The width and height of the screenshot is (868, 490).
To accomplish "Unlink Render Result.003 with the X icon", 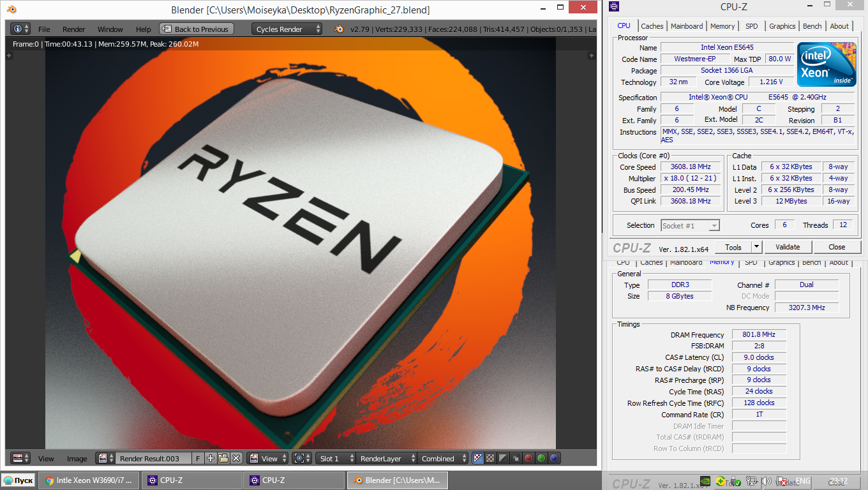I will pos(236,458).
